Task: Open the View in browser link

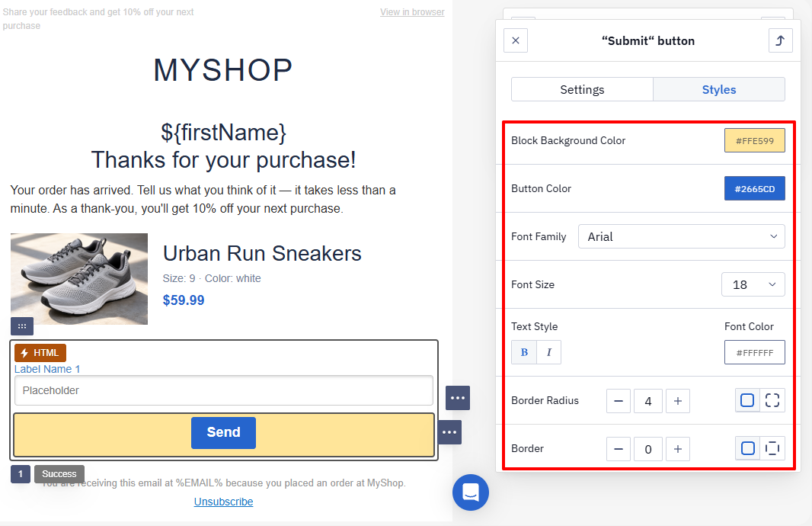Action: click(x=412, y=12)
